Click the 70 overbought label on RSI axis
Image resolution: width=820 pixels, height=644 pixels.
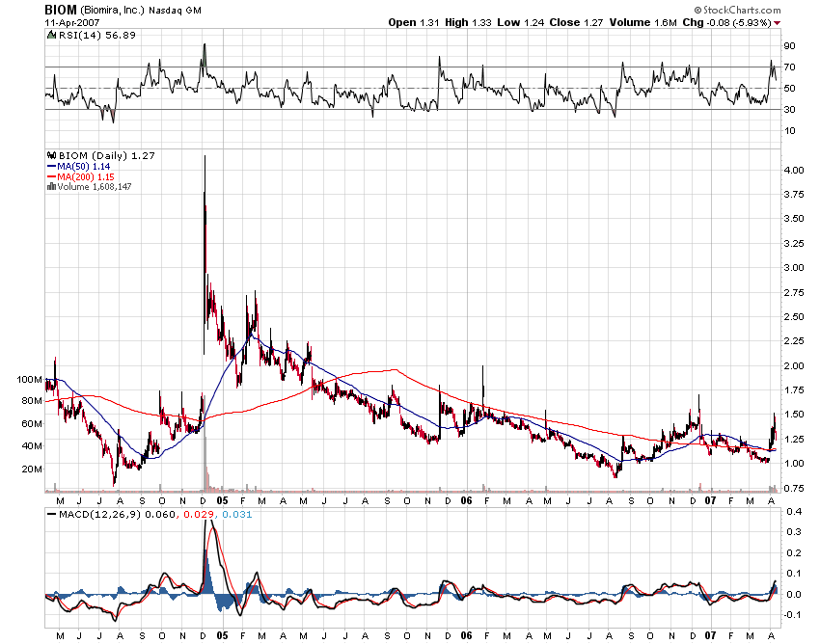789,67
